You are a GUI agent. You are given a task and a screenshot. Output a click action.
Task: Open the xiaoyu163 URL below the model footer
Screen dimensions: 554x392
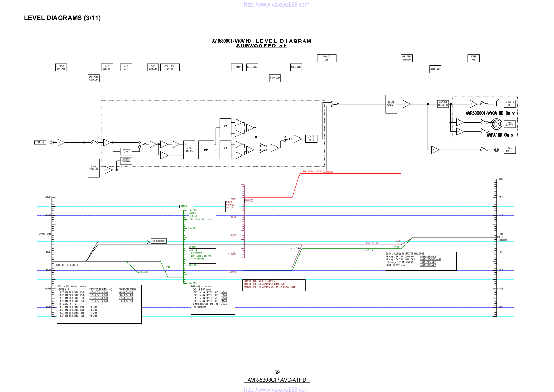pos(277,389)
